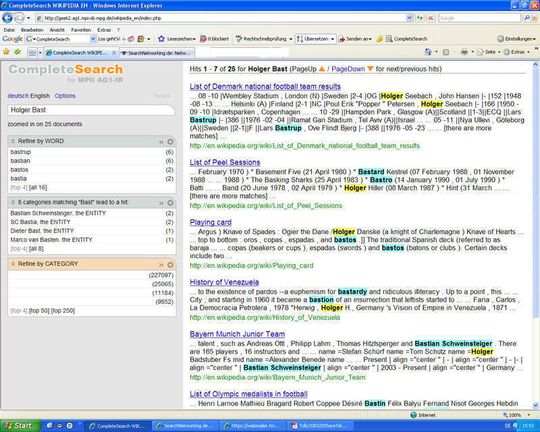Switch to the SearchNetworking.de tab
Viewport: 540px width, 432px height.
(x=157, y=53)
